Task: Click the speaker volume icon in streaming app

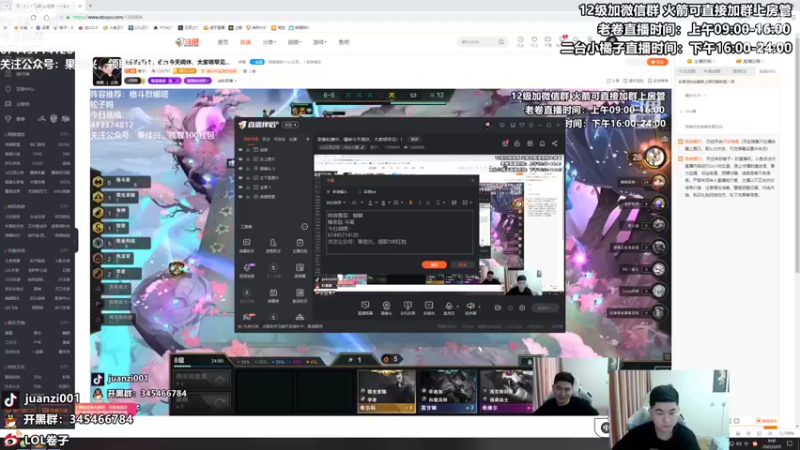Action: click(x=471, y=305)
